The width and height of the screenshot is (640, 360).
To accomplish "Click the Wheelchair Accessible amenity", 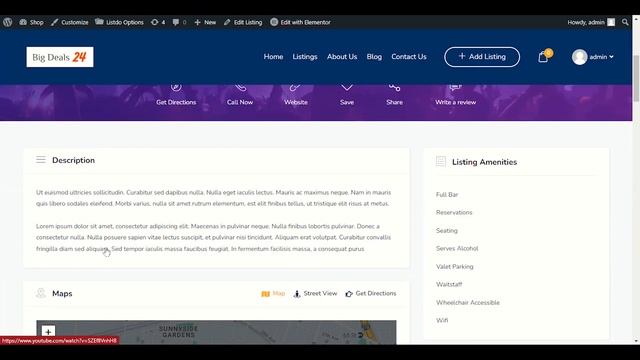I will click(x=468, y=302).
